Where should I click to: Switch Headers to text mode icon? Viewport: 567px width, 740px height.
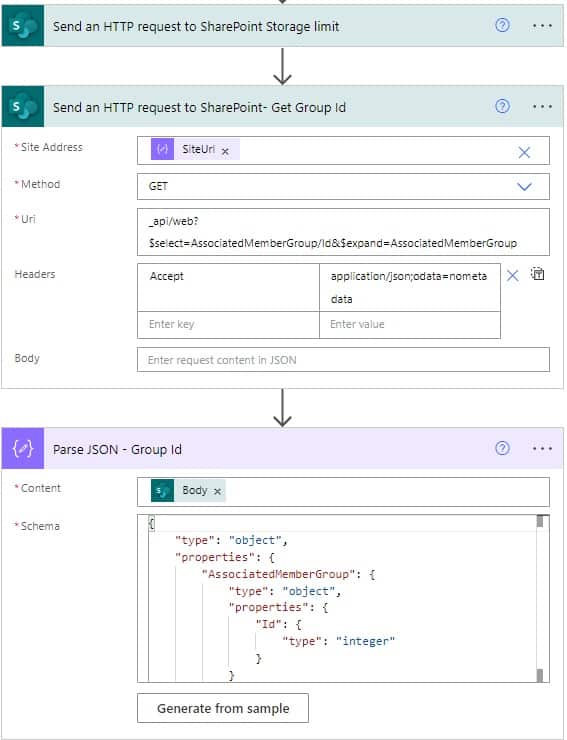pos(538,274)
